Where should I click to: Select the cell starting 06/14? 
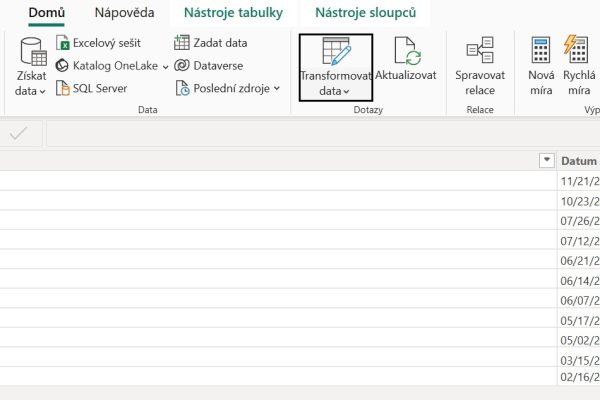click(x=579, y=281)
